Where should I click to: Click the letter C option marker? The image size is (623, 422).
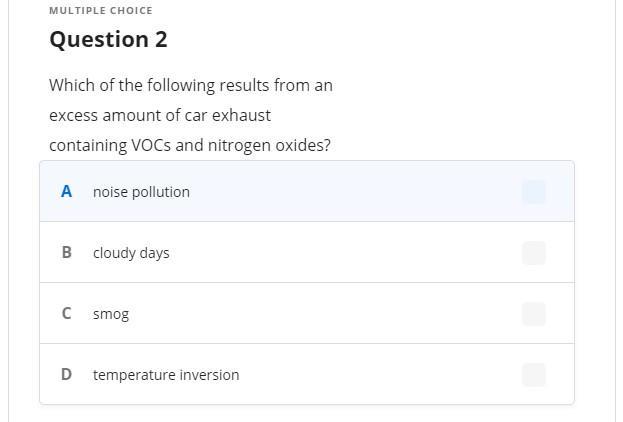point(66,314)
